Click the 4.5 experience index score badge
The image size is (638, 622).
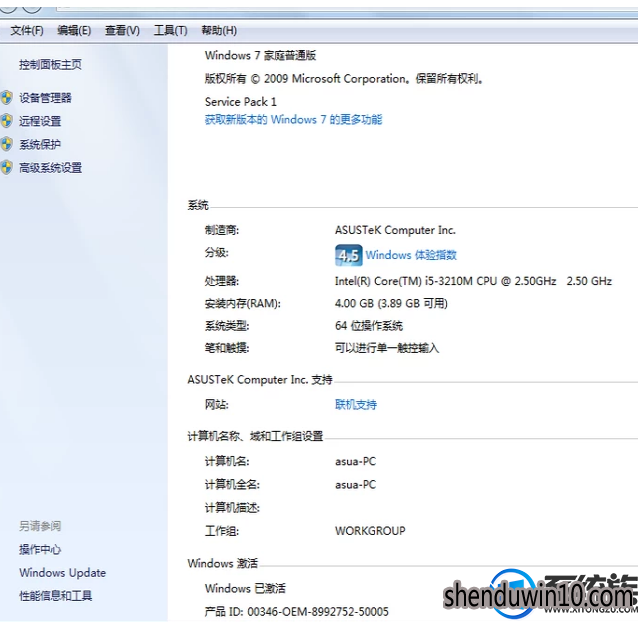[349, 255]
